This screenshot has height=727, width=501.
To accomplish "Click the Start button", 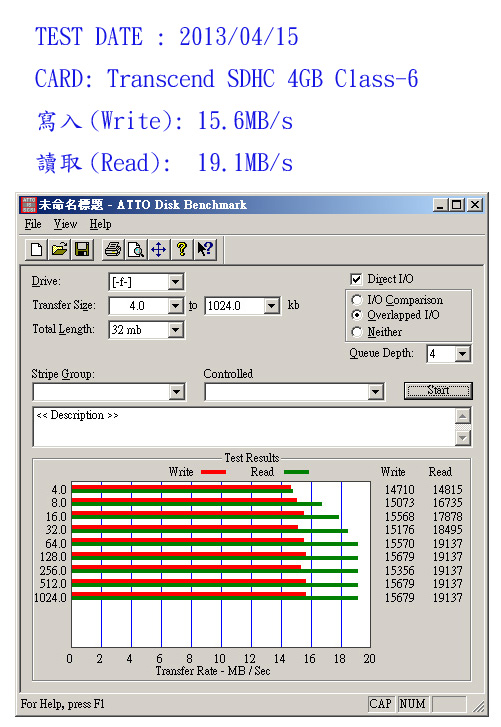I will coord(438,390).
